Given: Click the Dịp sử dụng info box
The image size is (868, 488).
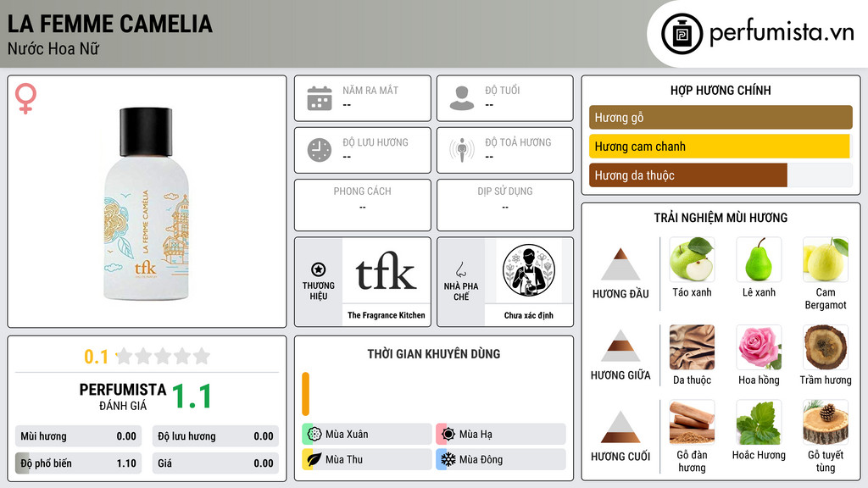Looking at the screenshot, I should pos(505,205).
